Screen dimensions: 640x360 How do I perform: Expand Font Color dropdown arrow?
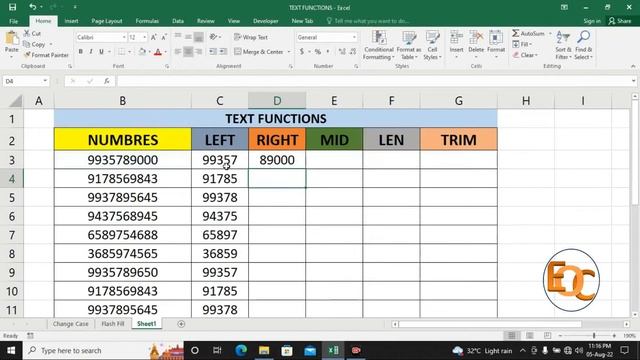click(x=165, y=52)
